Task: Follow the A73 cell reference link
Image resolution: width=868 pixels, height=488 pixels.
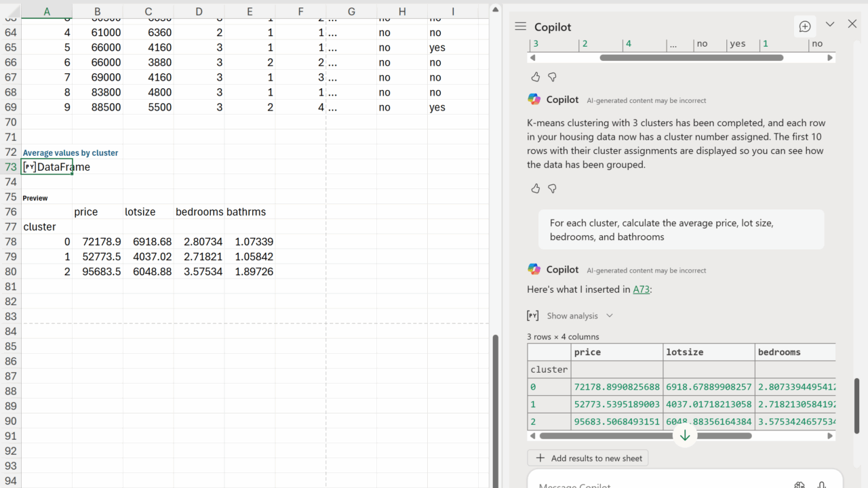Action: [641, 289]
